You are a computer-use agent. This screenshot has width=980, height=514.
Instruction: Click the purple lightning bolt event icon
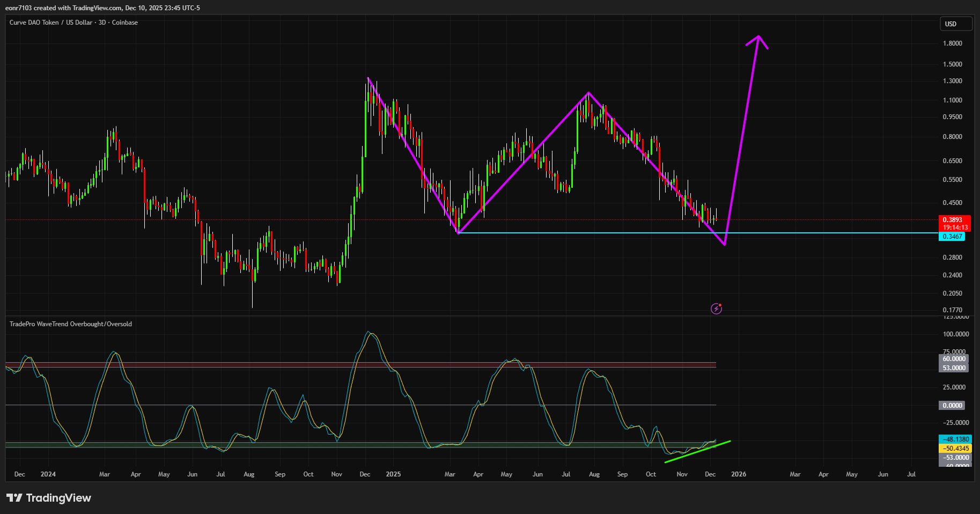(716, 309)
